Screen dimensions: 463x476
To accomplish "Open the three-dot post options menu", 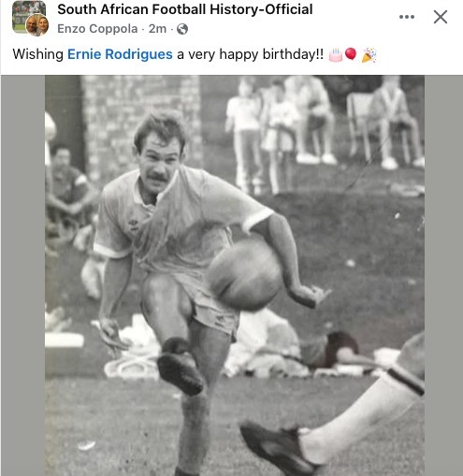I will coord(407,17).
